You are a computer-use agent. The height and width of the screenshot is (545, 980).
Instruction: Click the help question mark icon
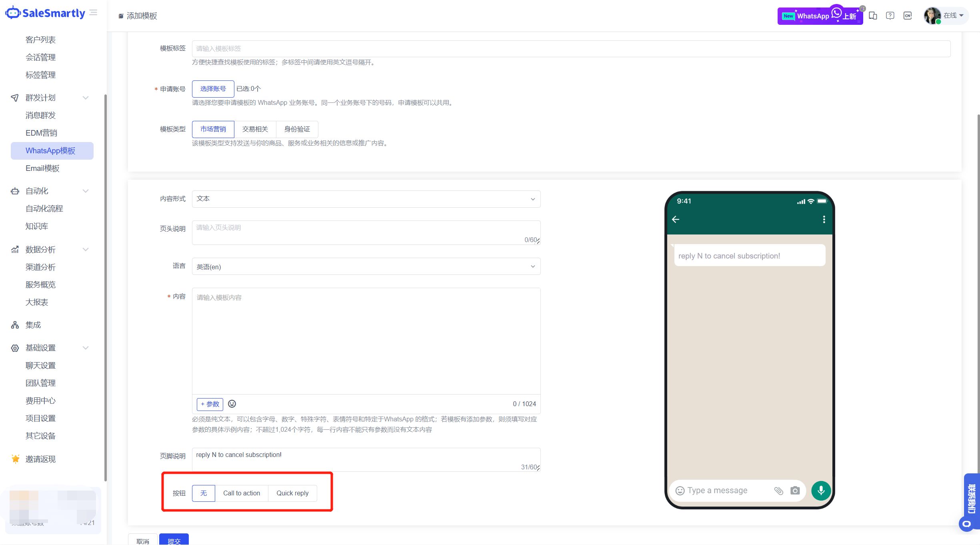click(890, 16)
